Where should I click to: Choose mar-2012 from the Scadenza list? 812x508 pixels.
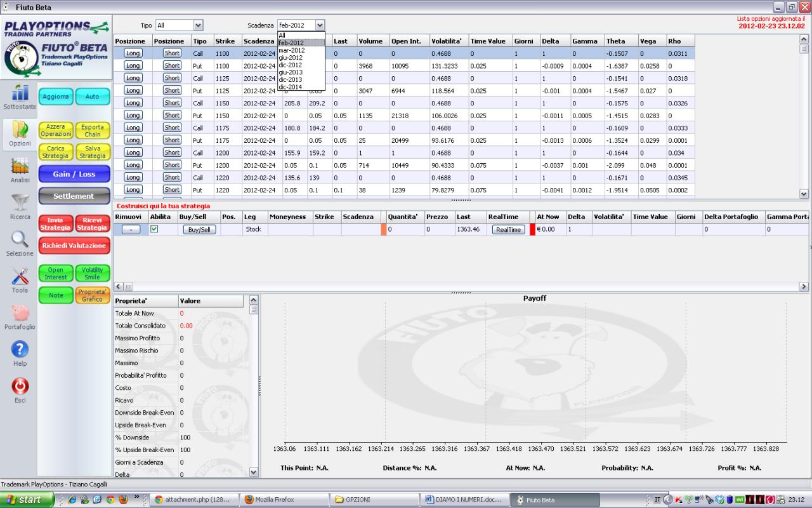[292, 50]
